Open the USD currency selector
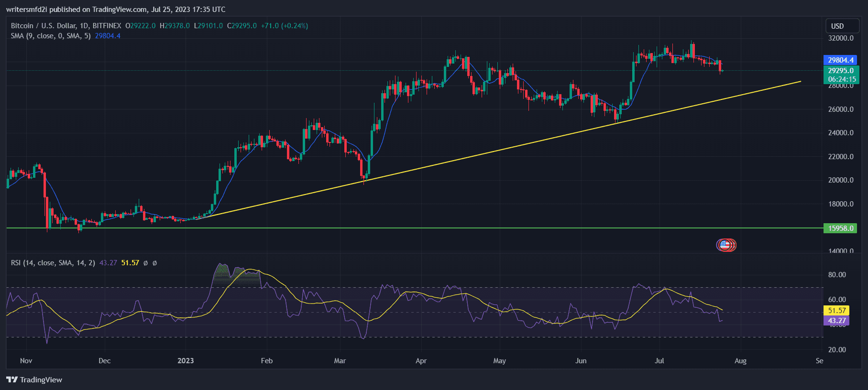 coord(837,26)
